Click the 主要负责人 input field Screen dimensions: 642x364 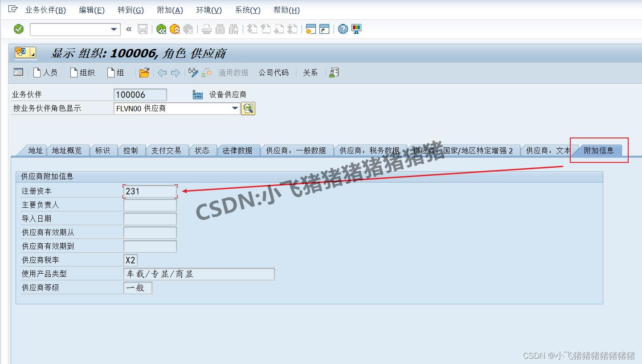pos(150,205)
